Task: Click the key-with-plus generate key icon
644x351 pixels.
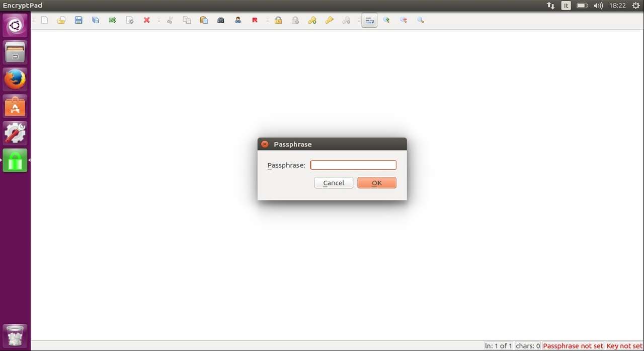Action: tap(312, 20)
